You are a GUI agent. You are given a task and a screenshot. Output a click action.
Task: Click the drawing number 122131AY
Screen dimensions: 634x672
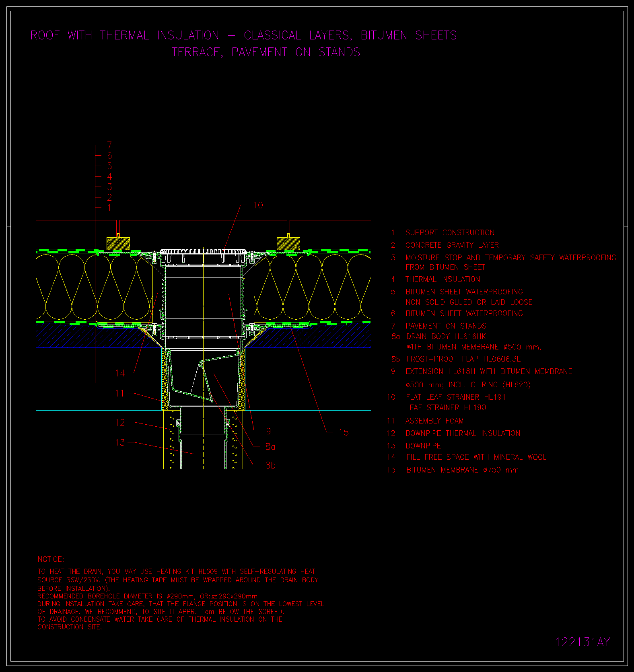582,642
